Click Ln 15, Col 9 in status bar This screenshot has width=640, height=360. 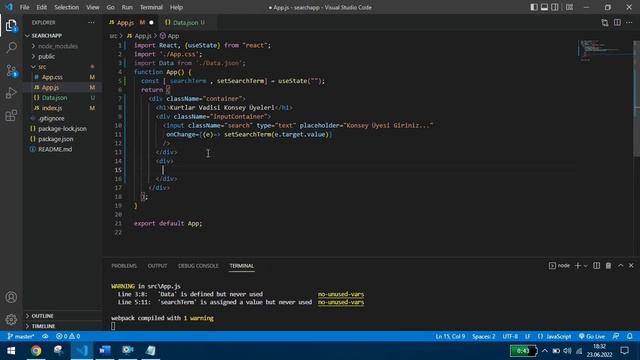(450, 336)
